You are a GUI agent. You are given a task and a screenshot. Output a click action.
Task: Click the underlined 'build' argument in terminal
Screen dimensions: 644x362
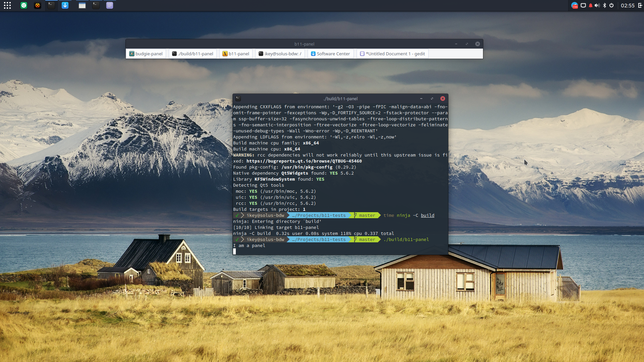pos(428,216)
